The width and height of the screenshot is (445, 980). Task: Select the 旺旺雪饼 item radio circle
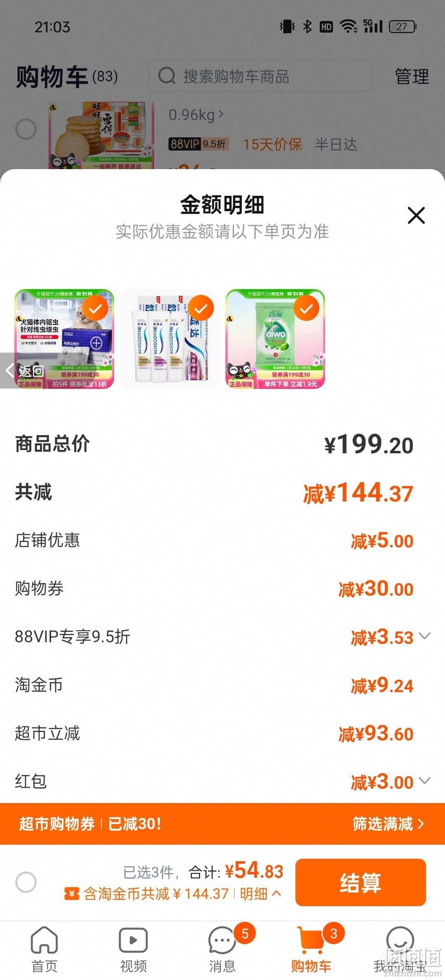click(x=26, y=129)
